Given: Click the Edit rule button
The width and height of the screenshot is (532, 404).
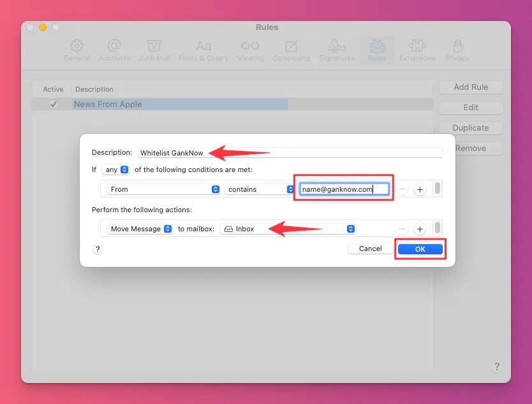Looking at the screenshot, I should 471,108.
